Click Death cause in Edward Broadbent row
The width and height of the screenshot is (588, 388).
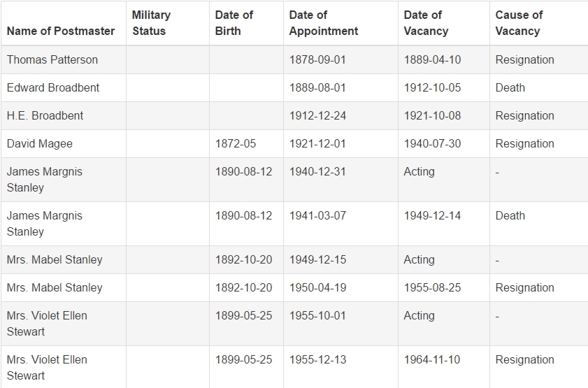(x=510, y=87)
